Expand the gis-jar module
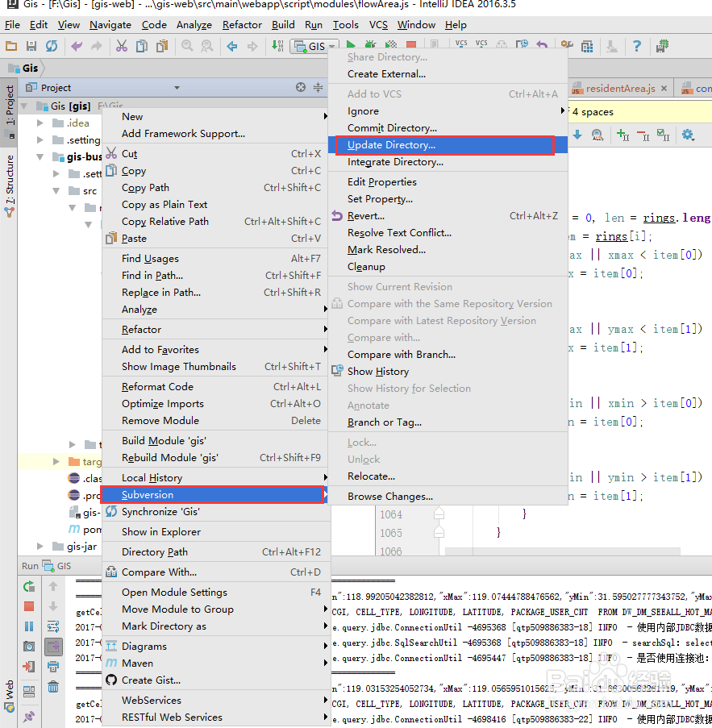 (40, 546)
